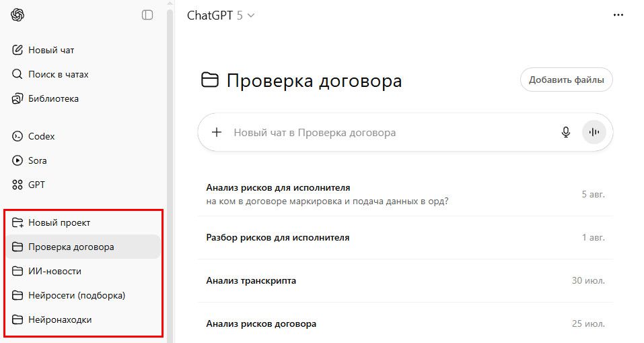
Task: Collapse the sidebar with the panel icon
Action: (147, 15)
